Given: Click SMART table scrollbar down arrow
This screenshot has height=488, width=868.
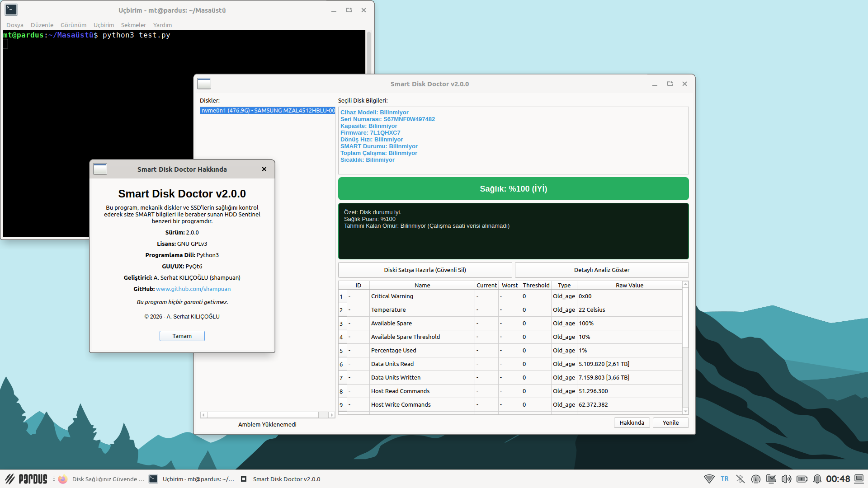Looking at the screenshot, I should click(x=685, y=411).
